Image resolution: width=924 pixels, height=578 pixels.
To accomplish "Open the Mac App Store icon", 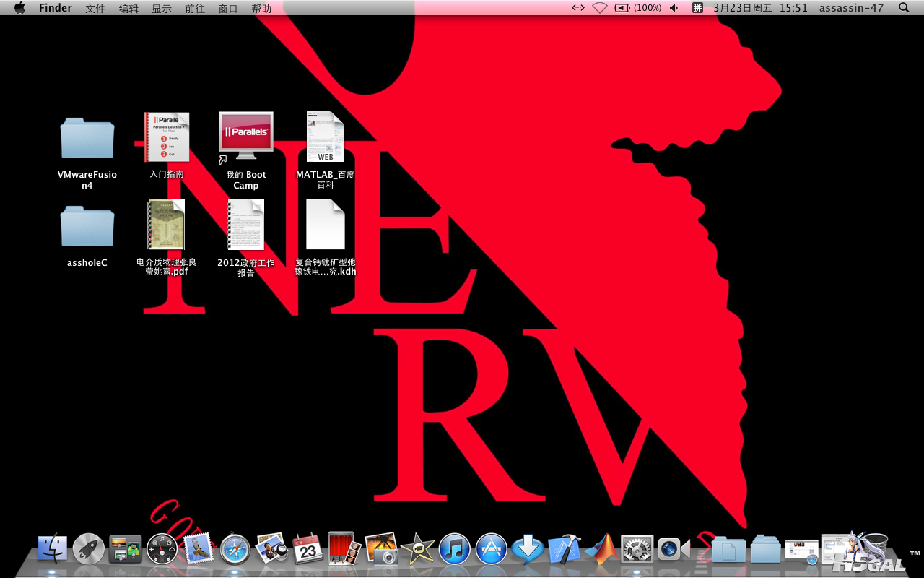I will click(492, 549).
